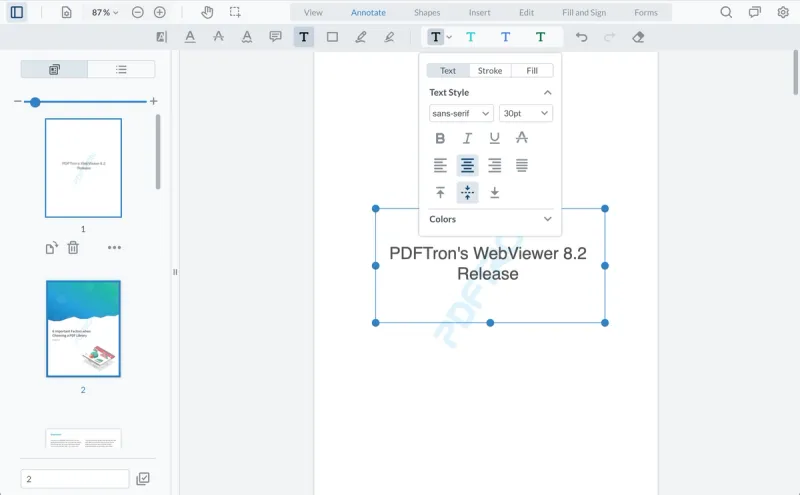
Task: Collapse the Text Style section
Action: click(x=547, y=92)
